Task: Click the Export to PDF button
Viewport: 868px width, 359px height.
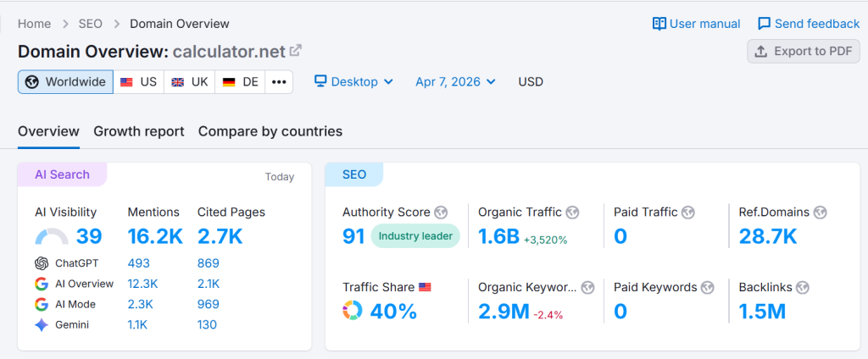Action: (804, 51)
